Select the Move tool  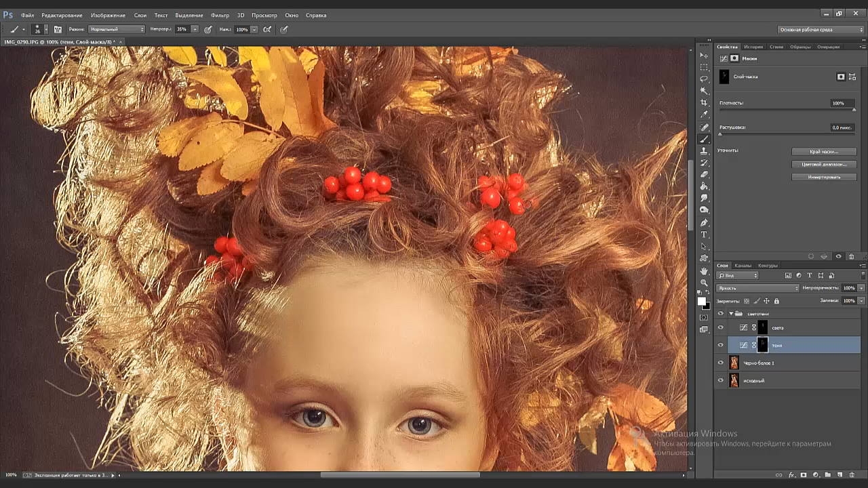click(704, 55)
